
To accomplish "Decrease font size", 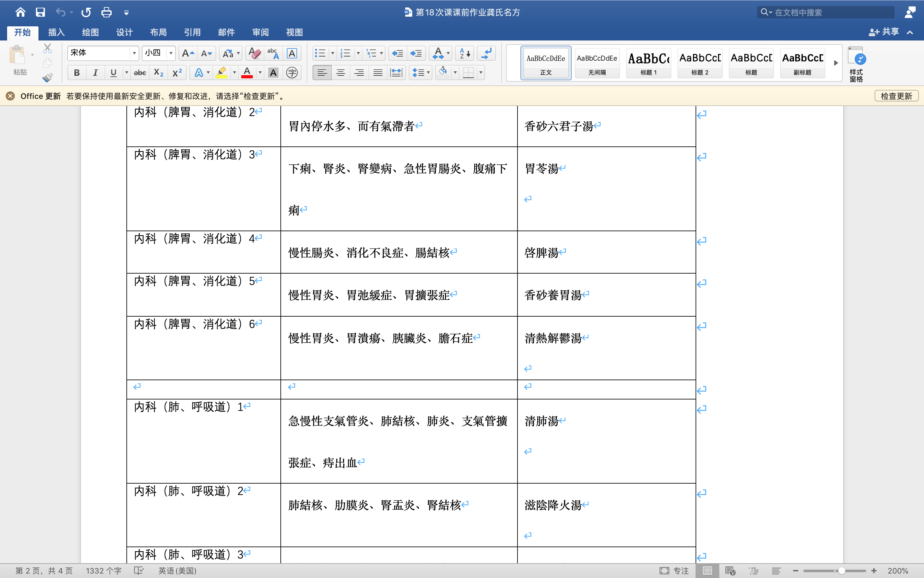I will (207, 53).
